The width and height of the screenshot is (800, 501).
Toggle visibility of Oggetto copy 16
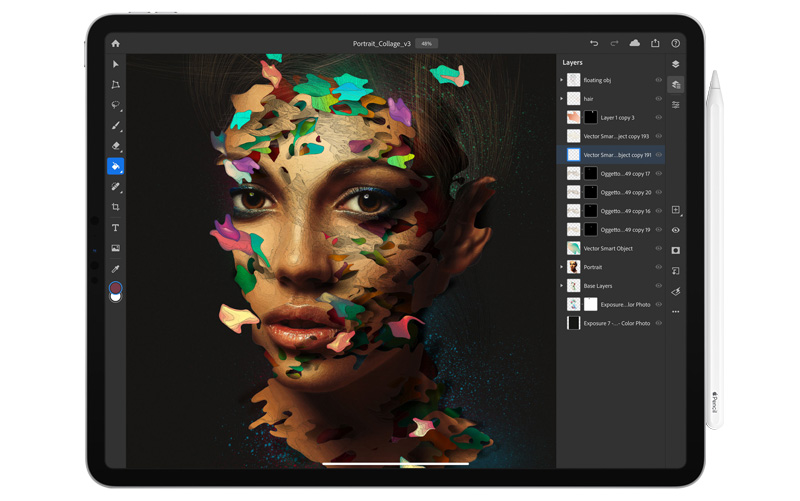pos(659,211)
